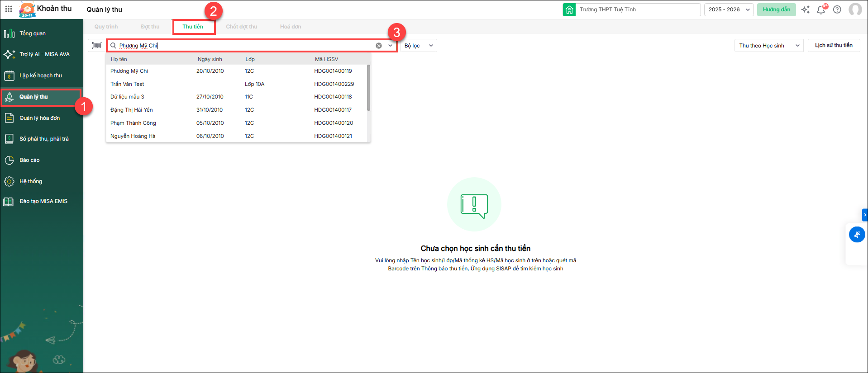
Task: Click the search results list scrollbar
Action: click(368, 88)
